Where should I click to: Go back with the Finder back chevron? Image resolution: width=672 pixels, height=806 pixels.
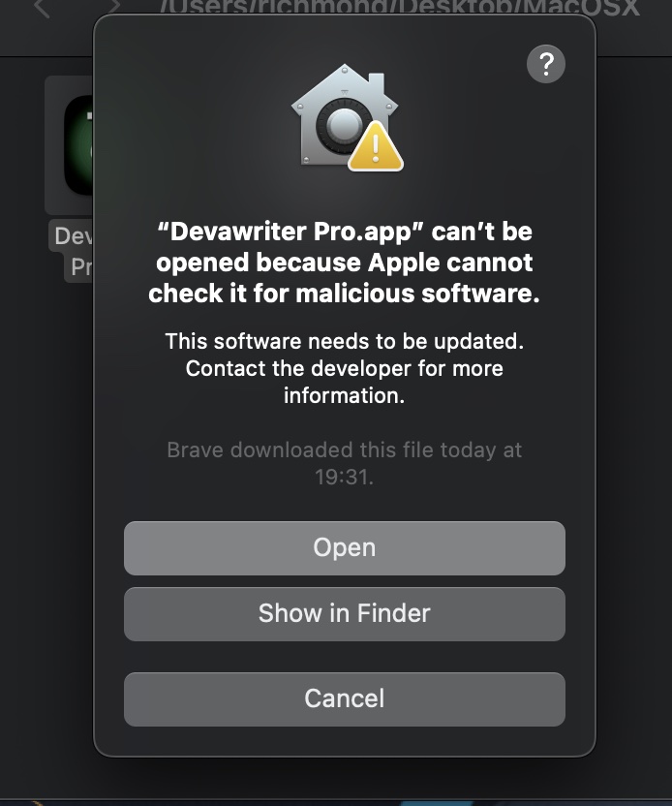coord(43,7)
